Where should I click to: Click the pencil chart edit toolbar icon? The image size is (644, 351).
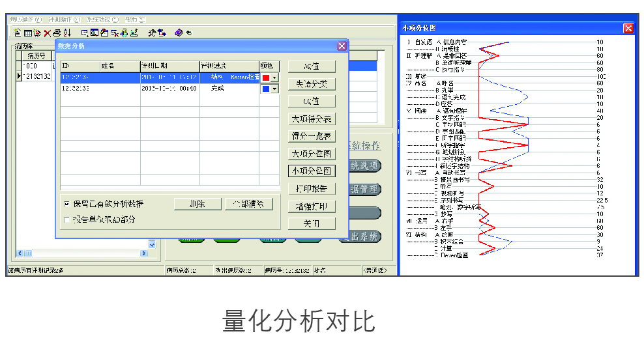(134, 33)
